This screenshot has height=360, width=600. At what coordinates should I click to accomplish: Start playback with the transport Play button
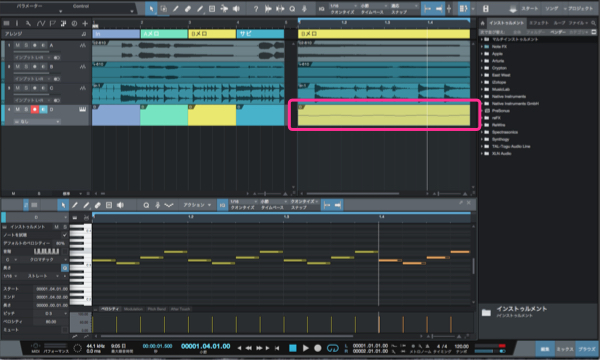coord(305,348)
